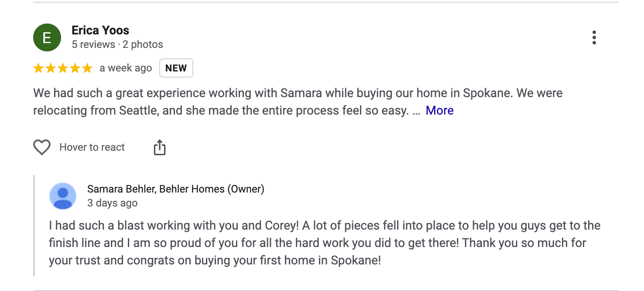644x291 pixels.
Task: Click the fifth star in the rating
Action: click(87, 68)
